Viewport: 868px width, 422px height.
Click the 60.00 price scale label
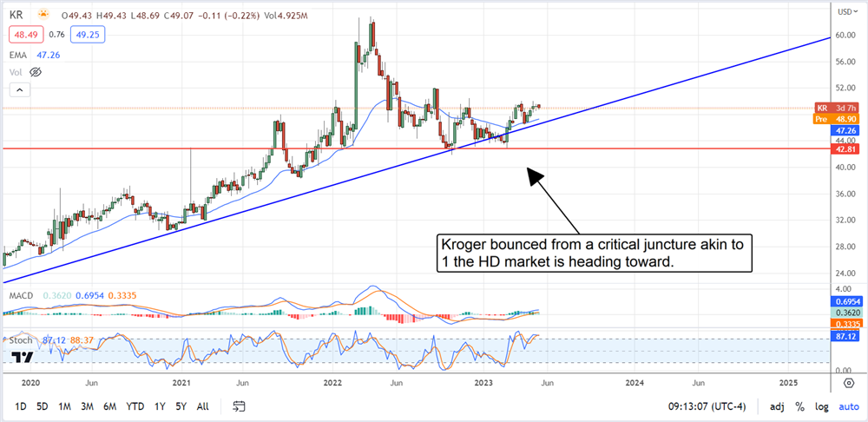click(847, 35)
